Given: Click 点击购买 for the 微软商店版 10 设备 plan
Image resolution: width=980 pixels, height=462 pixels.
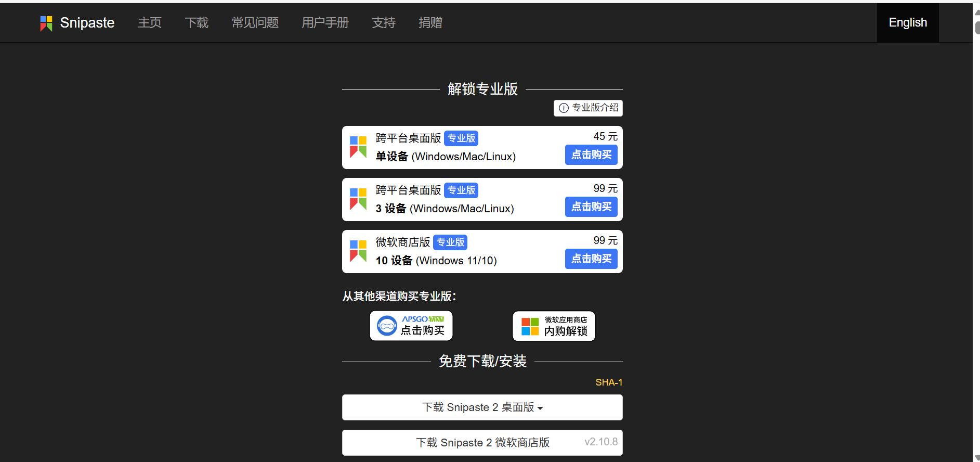Looking at the screenshot, I should coord(591,259).
